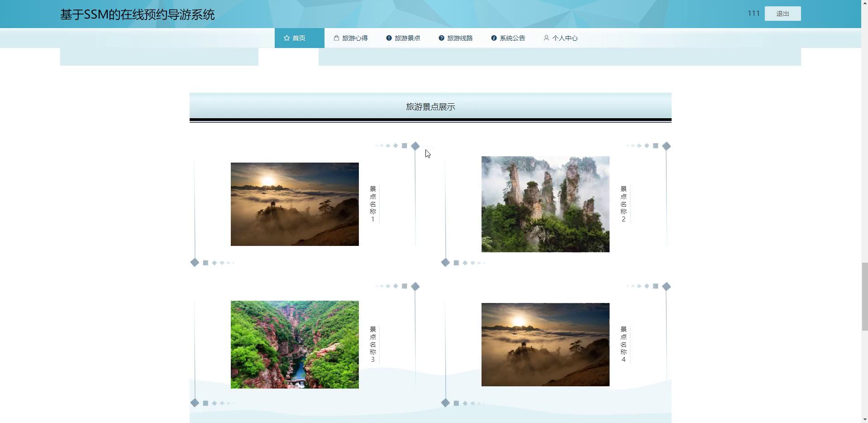Click the exclamation icon beside 旅游景点
Viewport: 868px width, 423px height.
pos(389,38)
